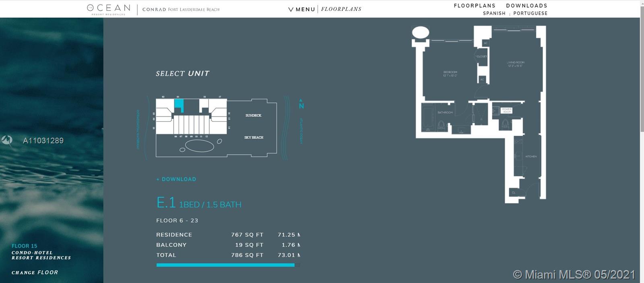Open the Change Floor selector
The height and width of the screenshot is (283, 644).
(35, 273)
